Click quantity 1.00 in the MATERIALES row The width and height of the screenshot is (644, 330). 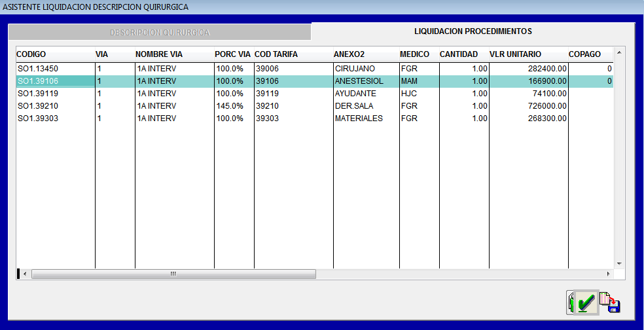tap(464, 119)
